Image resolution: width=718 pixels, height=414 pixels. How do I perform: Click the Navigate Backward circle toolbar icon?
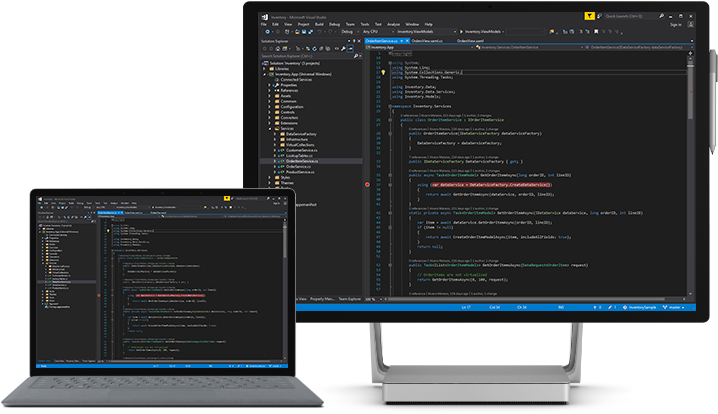pyautogui.click(x=267, y=32)
